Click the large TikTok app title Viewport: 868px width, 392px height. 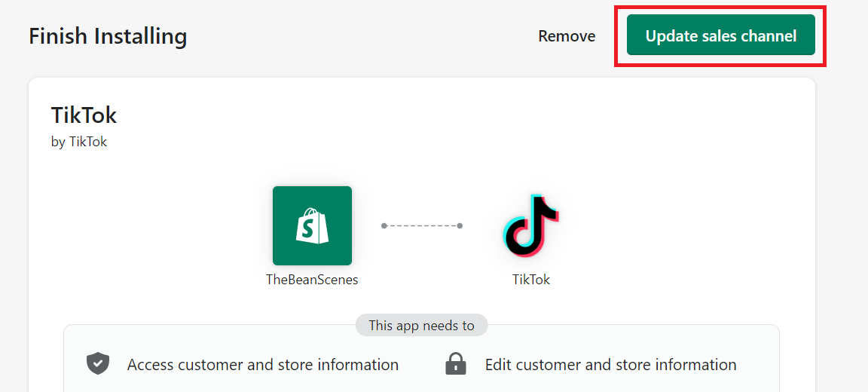coord(84,116)
